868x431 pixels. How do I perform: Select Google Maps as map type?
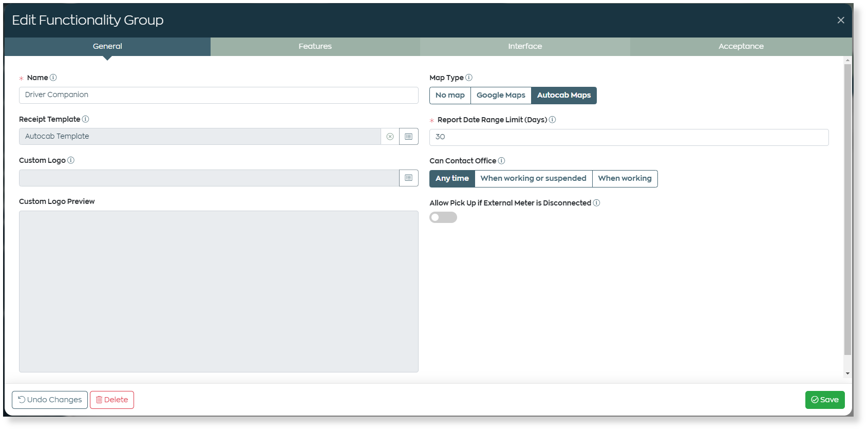[x=501, y=96]
